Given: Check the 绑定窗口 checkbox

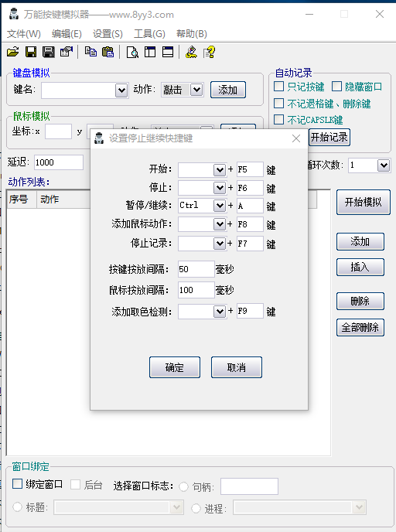Looking at the screenshot, I should [x=17, y=483].
